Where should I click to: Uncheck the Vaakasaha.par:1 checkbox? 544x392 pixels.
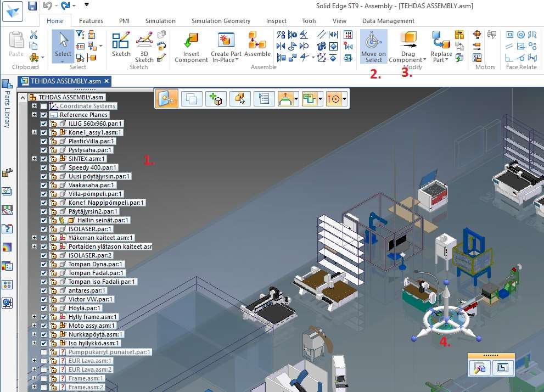tap(43, 185)
